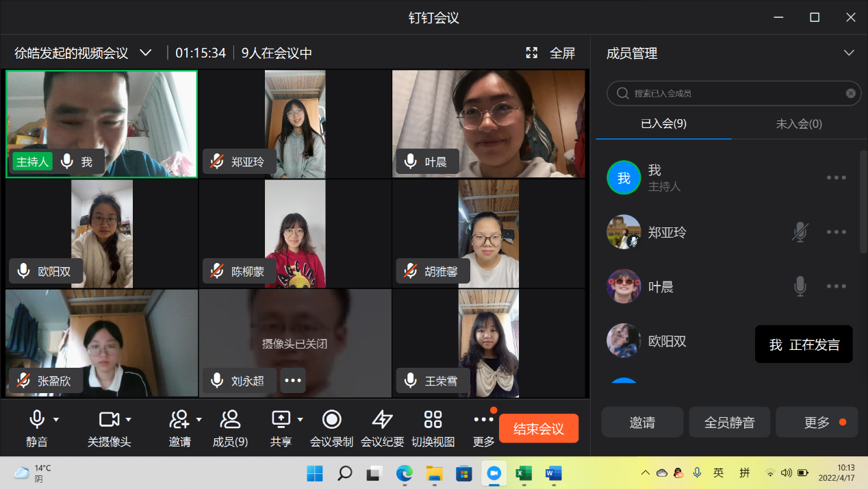
Task: Click the 切换视图 switch view icon
Action: (433, 420)
